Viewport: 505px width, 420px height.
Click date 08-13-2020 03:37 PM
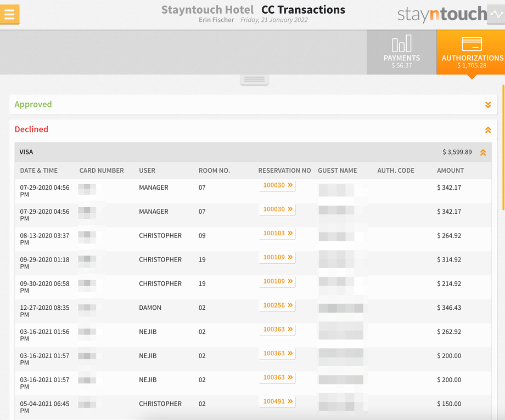click(x=44, y=239)
